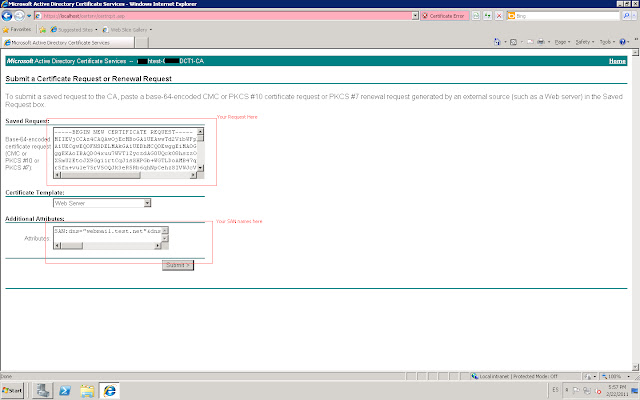This screenshot has width=640, height=400.
Task: Click inside the Saved Request text box
Action: coord(125,150)
